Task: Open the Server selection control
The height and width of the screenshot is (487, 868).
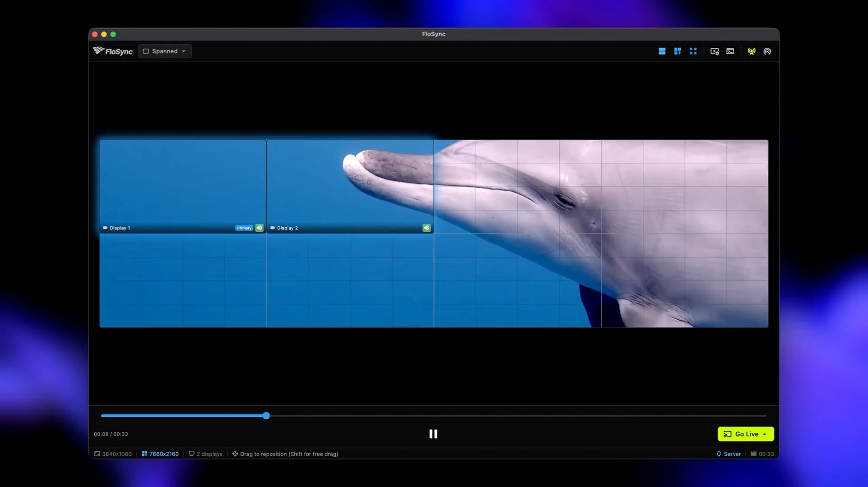Action: click(x=728, y=454)
